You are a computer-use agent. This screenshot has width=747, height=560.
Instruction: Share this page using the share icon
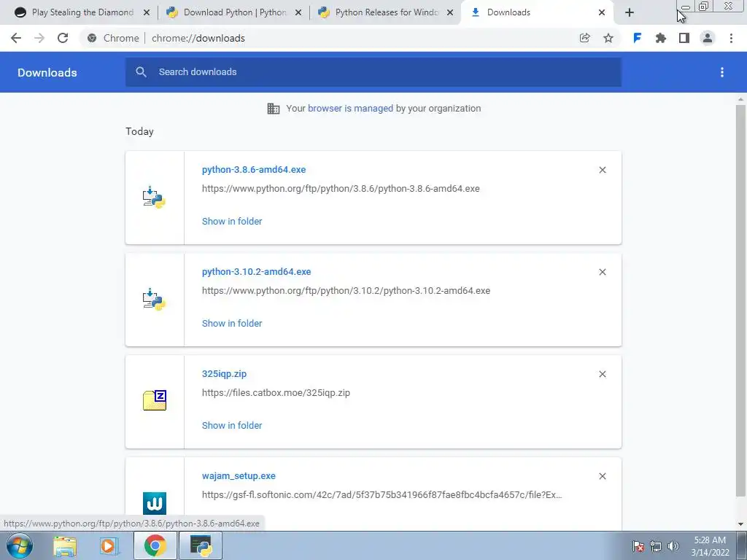(584, 38)
